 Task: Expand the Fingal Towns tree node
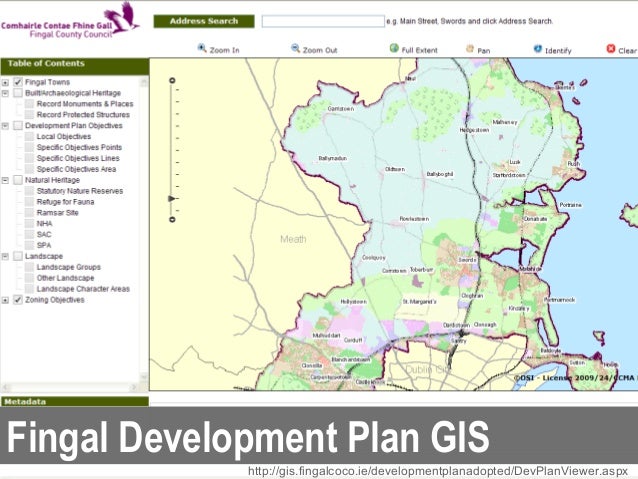coord(5,83)
